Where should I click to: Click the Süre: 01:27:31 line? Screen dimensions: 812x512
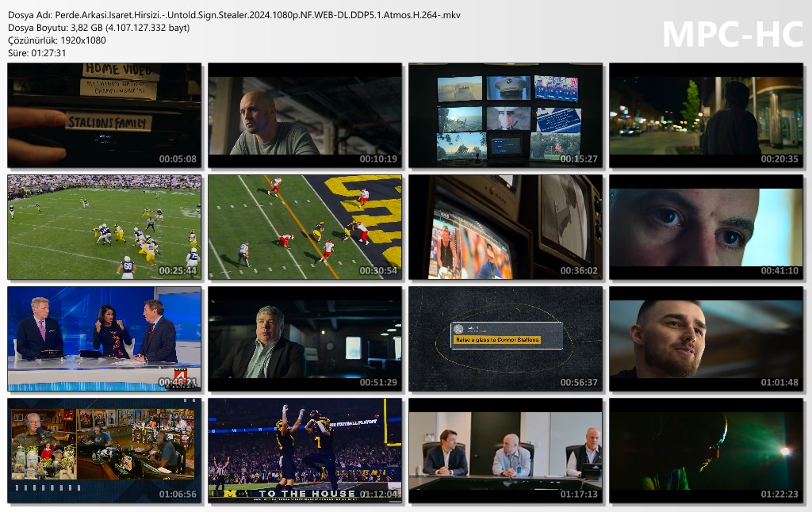click(x=36, y=53)
